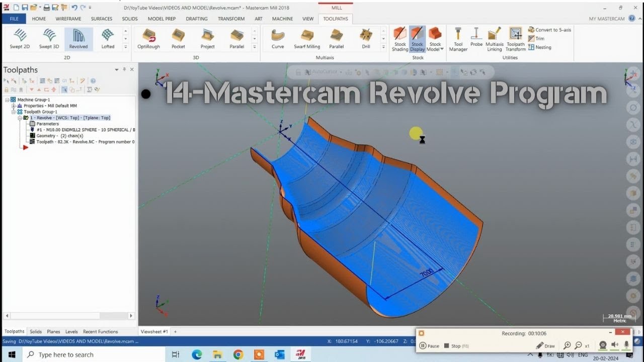Screen dimensions: 644x362
Task: Expand the 3D toolpath gallery
Action: point(255,46)
